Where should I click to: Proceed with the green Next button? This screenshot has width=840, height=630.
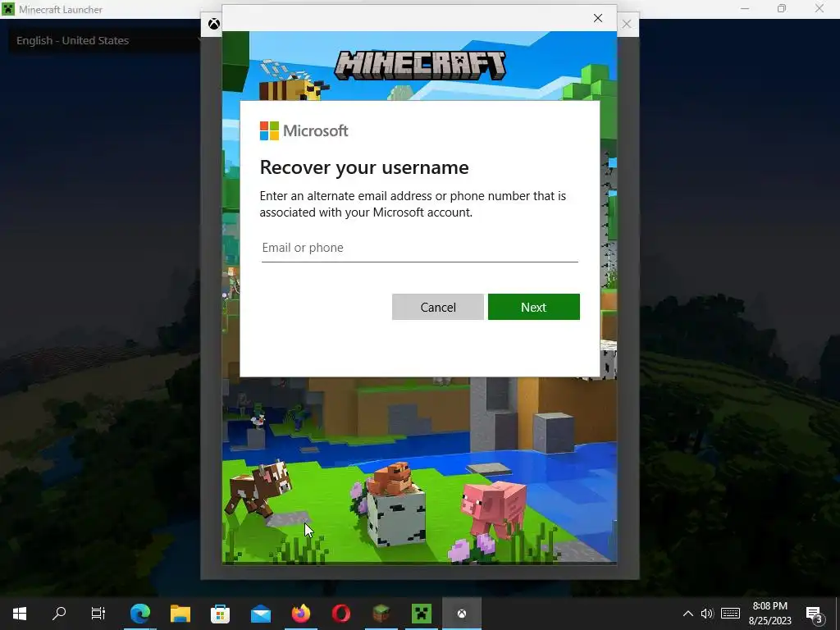pos(533,307)
